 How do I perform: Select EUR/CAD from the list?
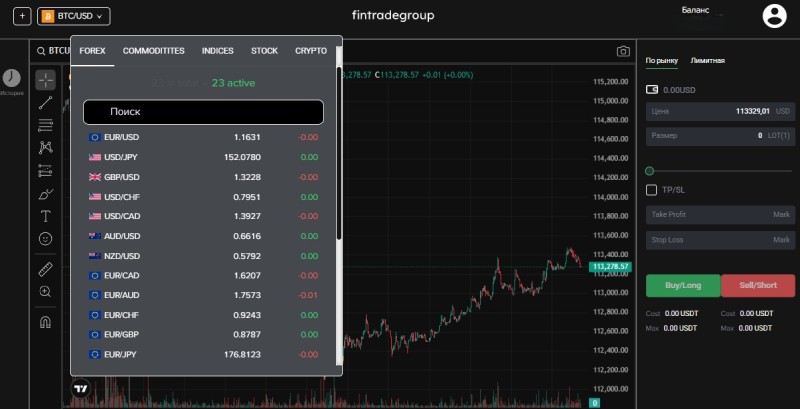[x=204, y=275]
